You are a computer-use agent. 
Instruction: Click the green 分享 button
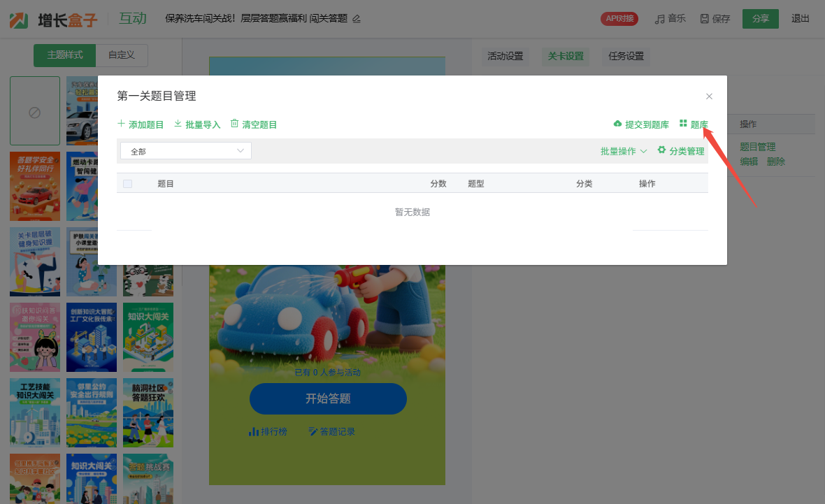(x=760, y=19)
